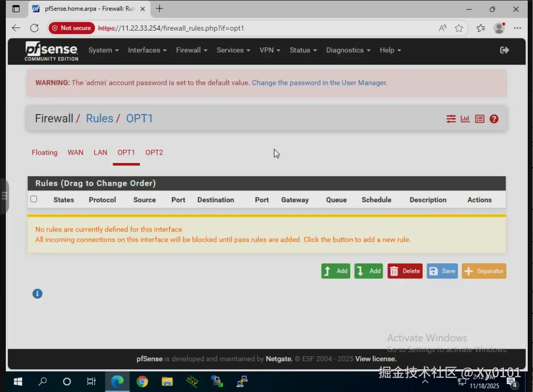Open File Explorer from taskbar
Viewport: 533px width, 392px height.
pos(167,381)
